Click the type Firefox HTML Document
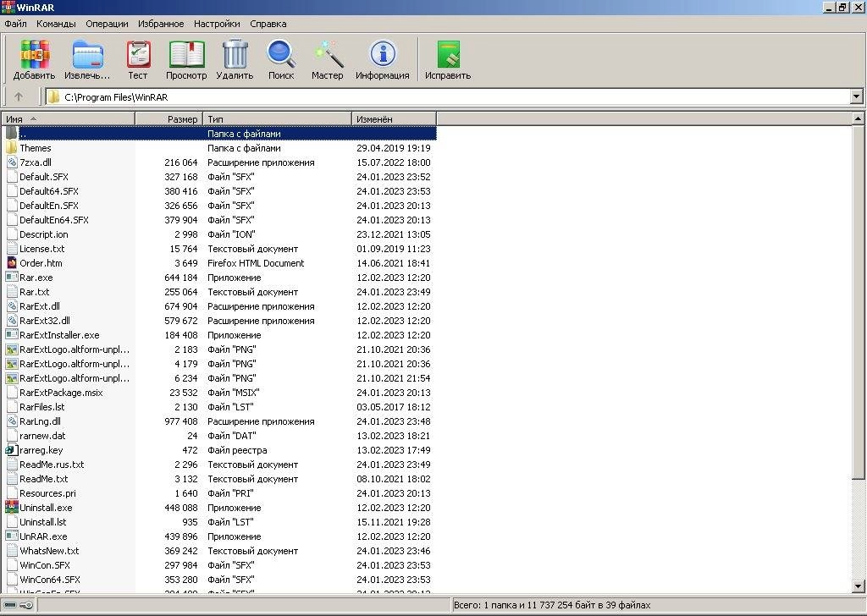This screenshot has height=616, width=867. [256, 263]
